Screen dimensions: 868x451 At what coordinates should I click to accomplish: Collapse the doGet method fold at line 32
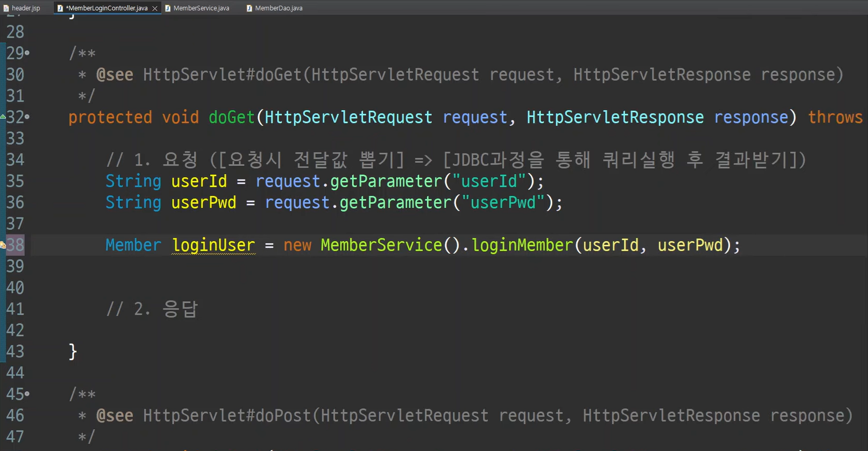coord(27,117)
